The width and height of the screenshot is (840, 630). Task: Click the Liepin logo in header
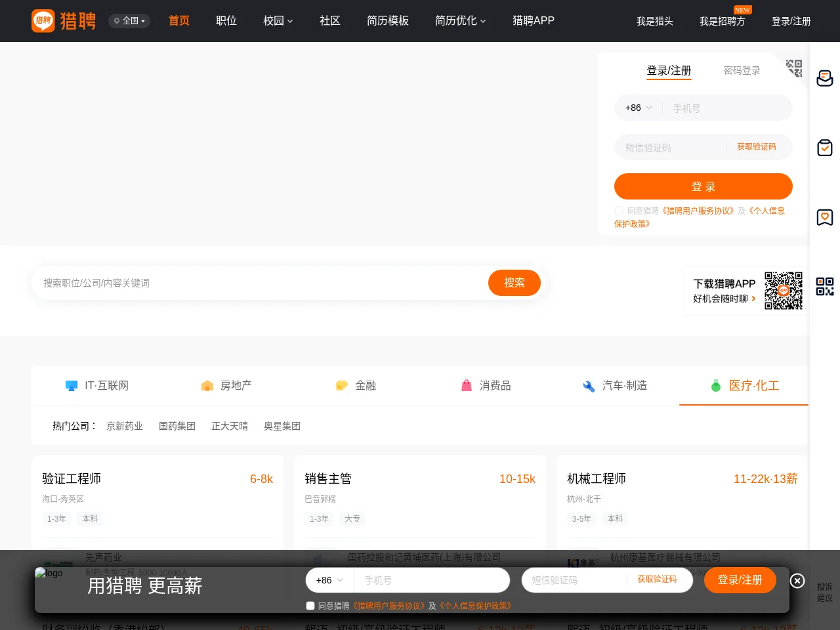click(x=64, y=21)
